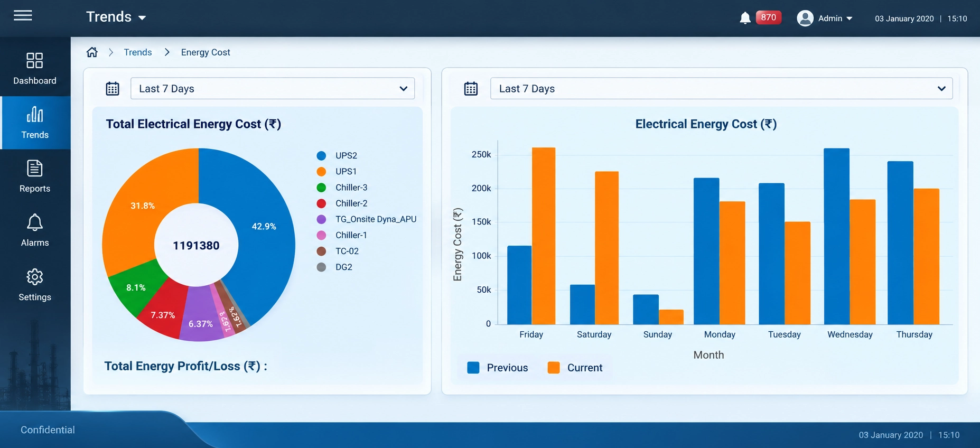Open the 870 alerts badge

point(769,17)
